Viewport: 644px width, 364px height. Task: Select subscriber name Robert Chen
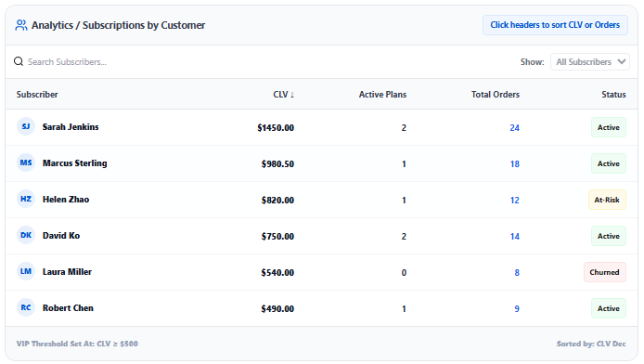coord(68,307)
